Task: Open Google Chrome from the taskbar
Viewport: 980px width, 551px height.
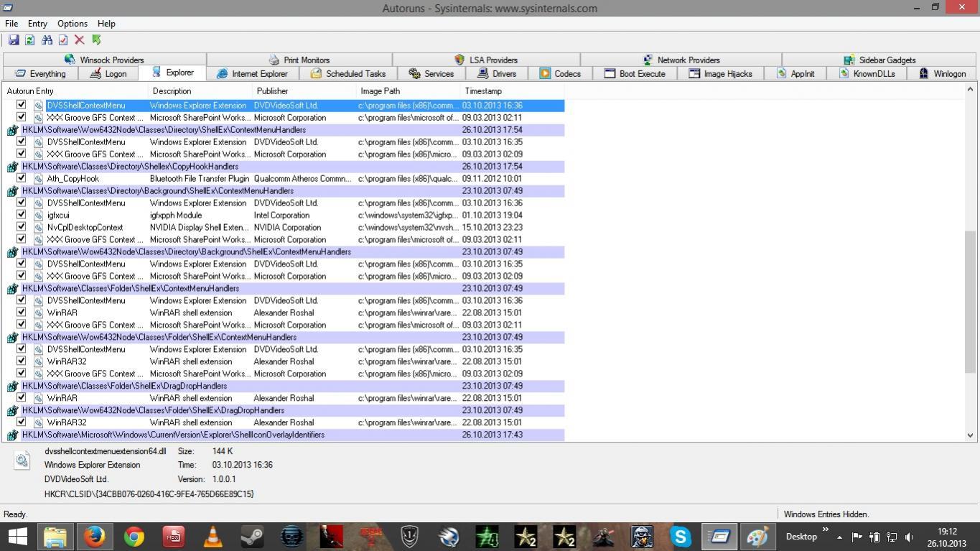Action: pos(134,537)
